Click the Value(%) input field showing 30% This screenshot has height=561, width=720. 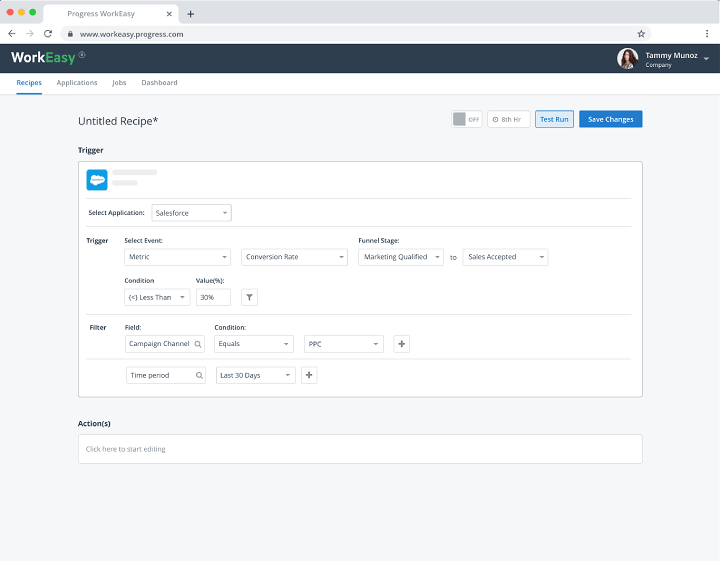point(213,297)
